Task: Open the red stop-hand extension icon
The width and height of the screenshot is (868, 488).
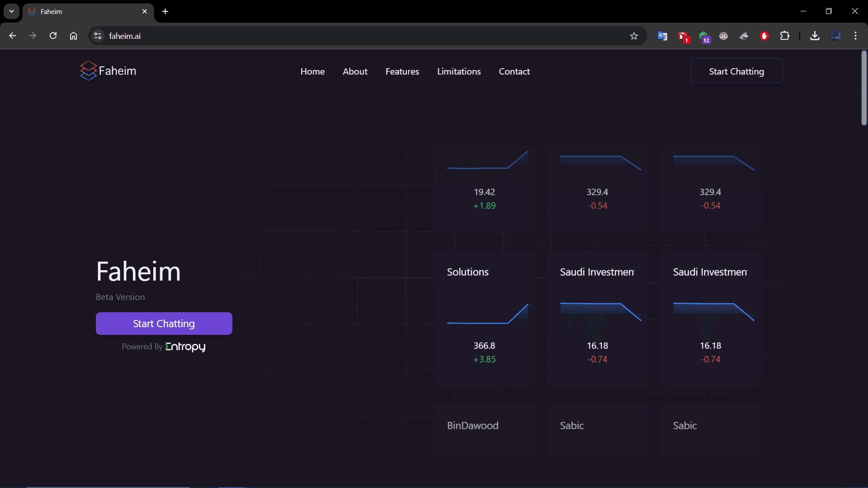Action: (764, 36)
